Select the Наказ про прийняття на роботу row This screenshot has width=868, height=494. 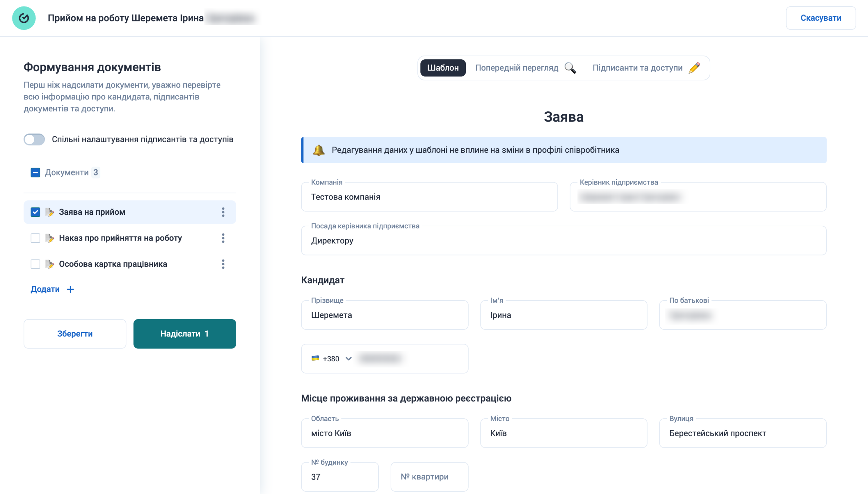click(x=130, y=238)
